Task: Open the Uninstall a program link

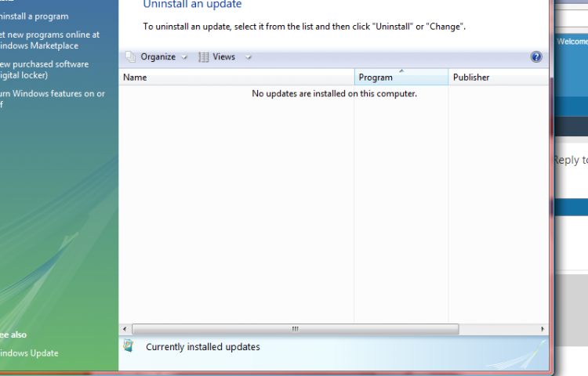Action: (x=34, y=16)
